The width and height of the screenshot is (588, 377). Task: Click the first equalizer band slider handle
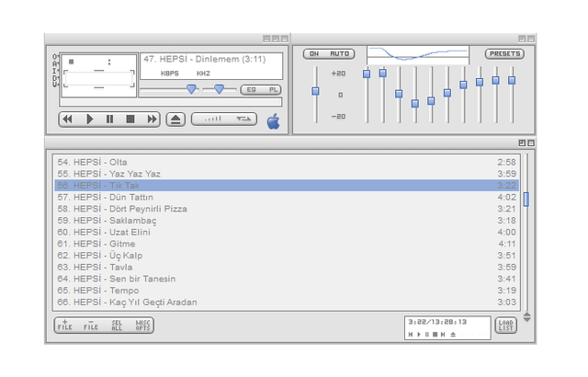point(367,74)
